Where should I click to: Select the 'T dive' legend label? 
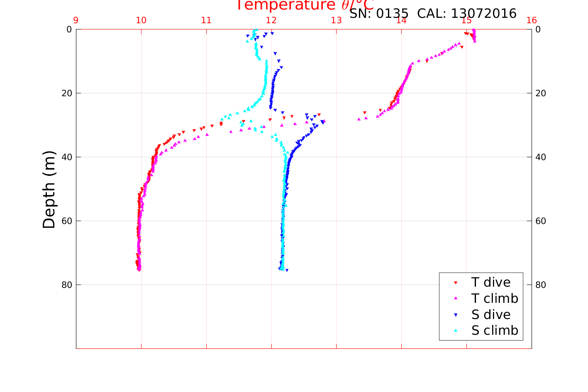[x=490, y=282]
